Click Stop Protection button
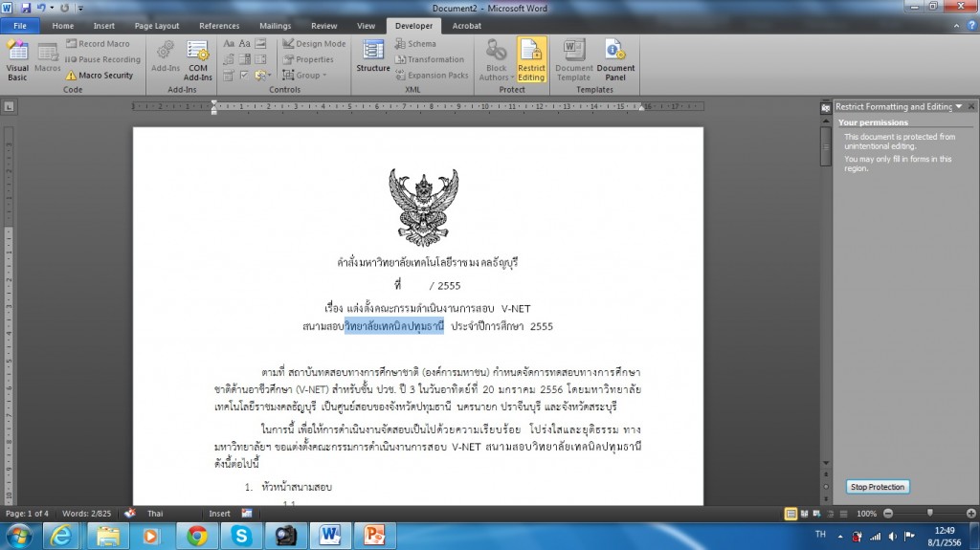 (x=878, y=487)
